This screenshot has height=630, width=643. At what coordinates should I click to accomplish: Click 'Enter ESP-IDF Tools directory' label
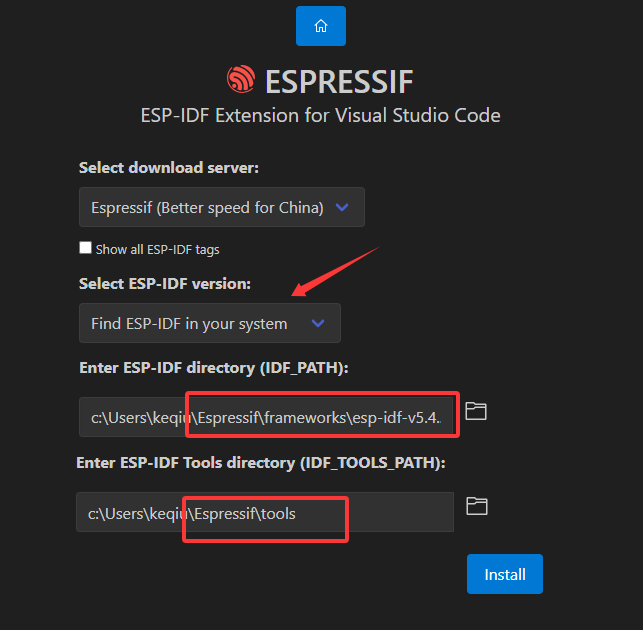point(260,463)
